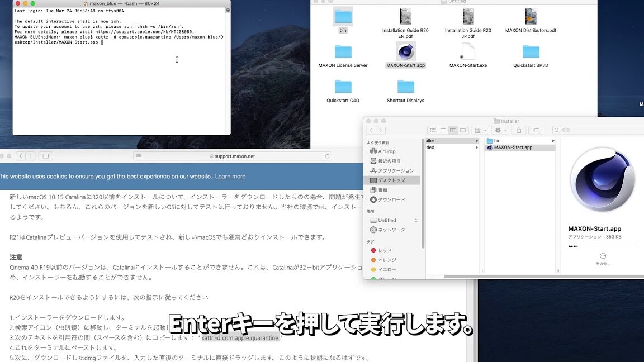Click Finder sidebar vertical scrollbar

tap(423, 194)
